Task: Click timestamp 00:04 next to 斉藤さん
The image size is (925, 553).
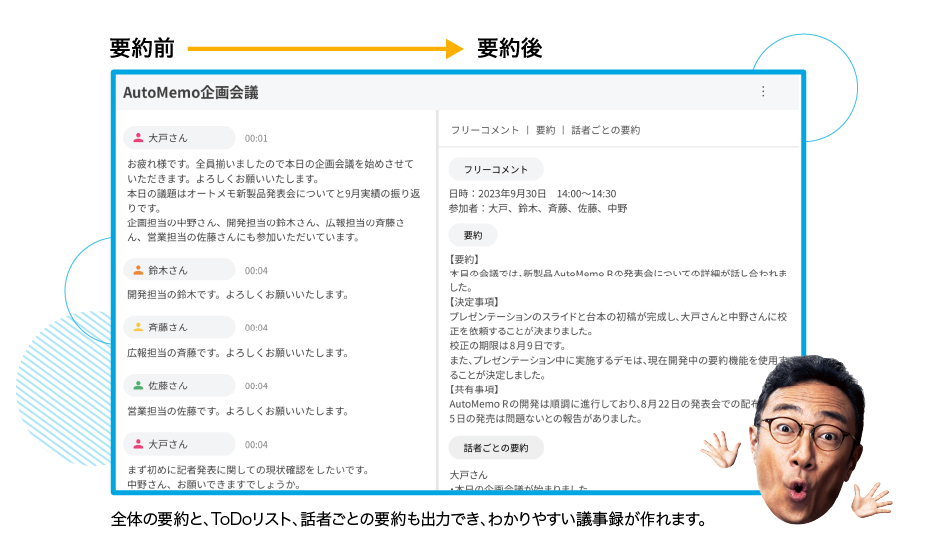Action: [256, 327]
